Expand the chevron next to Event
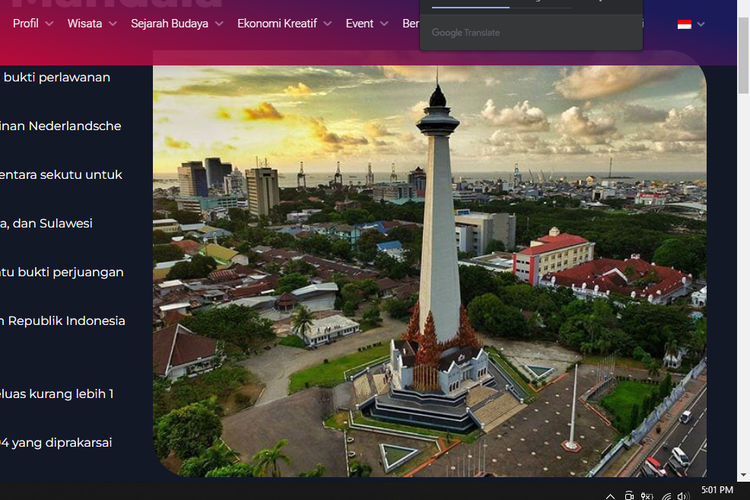 coord(384,23)
